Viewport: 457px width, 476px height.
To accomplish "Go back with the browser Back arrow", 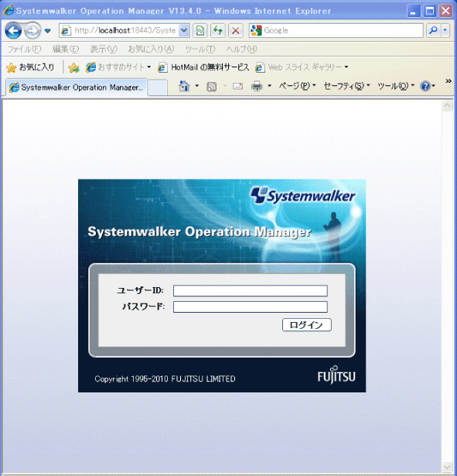I will coord(13,31).
